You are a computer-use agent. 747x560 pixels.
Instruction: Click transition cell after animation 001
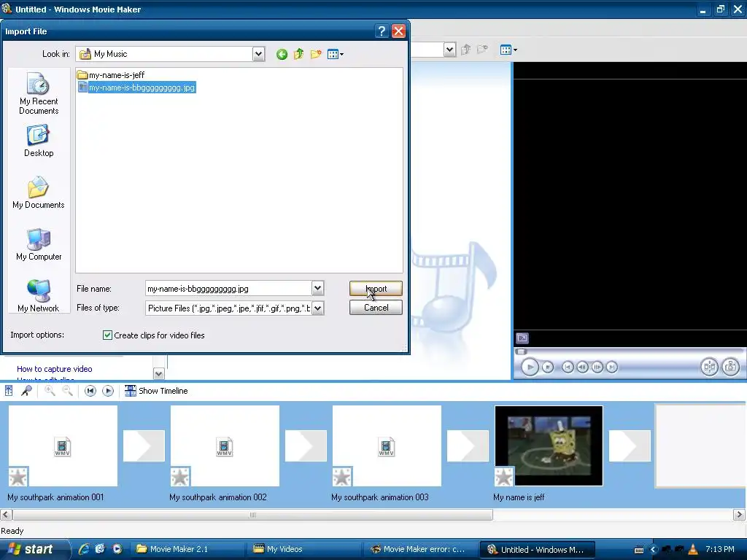[x=144, y=446]
